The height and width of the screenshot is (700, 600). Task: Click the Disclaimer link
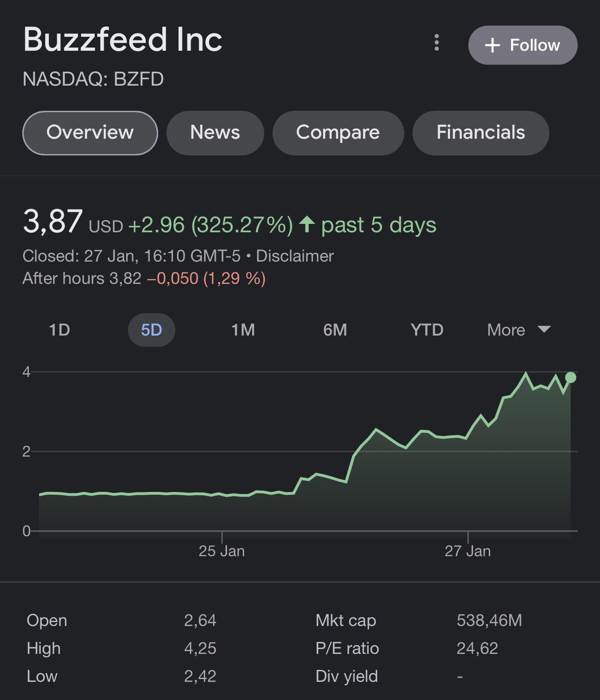pyautogui.click(x=295, y=256)
